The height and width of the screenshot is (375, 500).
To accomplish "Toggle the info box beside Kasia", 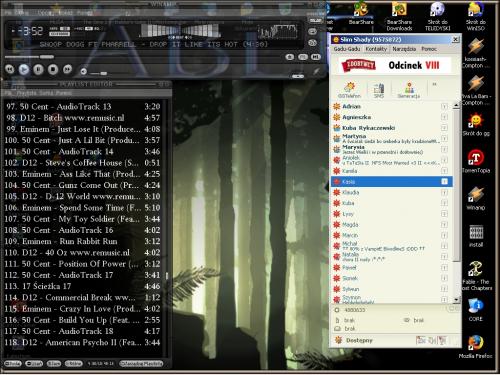I will (x=444, y=181).
